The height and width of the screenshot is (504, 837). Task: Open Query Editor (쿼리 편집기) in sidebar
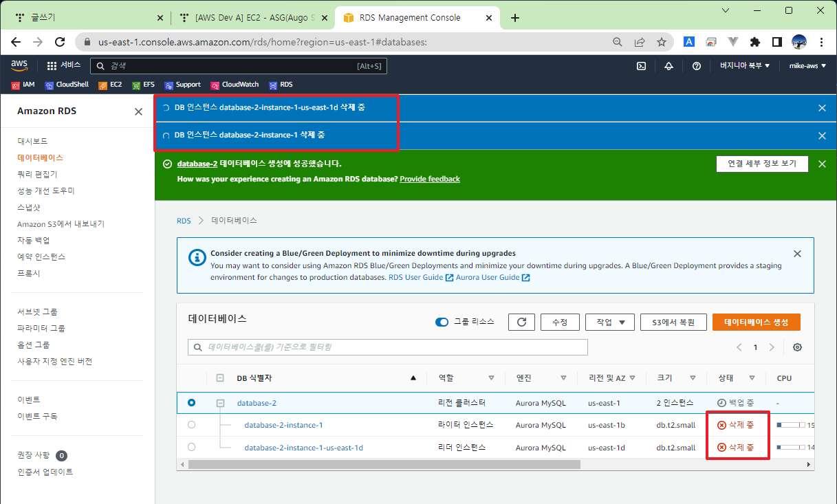(37, 174)
